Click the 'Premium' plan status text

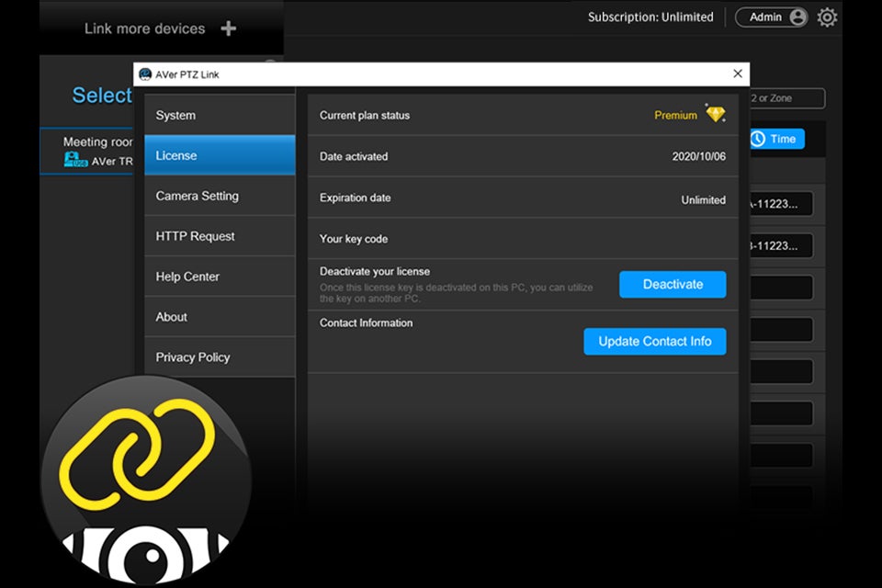coord(675,116)
